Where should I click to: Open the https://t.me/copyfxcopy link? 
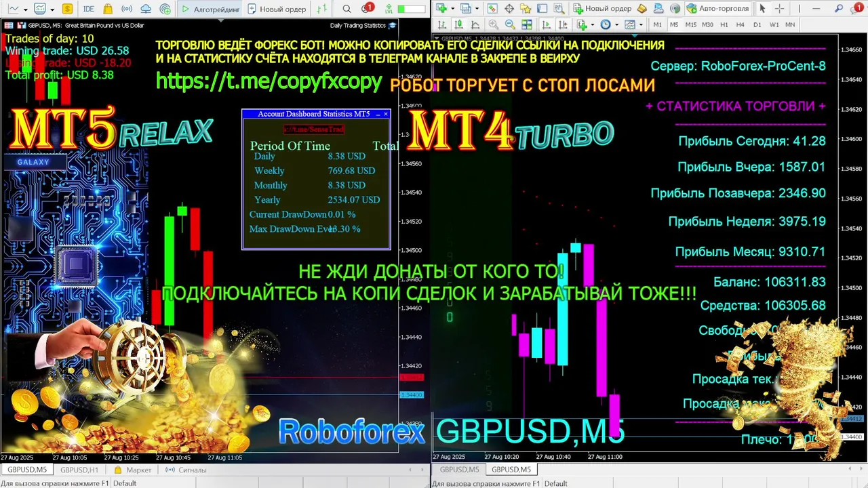tap(269, 81)
